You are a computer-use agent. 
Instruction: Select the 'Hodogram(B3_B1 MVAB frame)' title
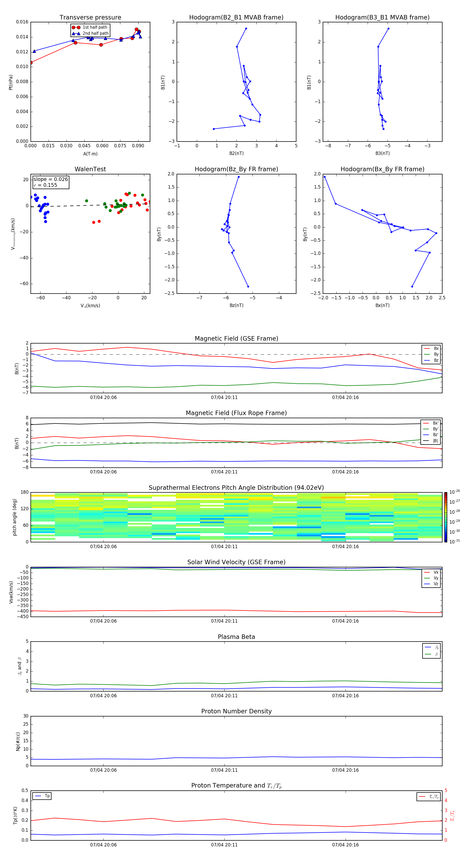point(382,18)
